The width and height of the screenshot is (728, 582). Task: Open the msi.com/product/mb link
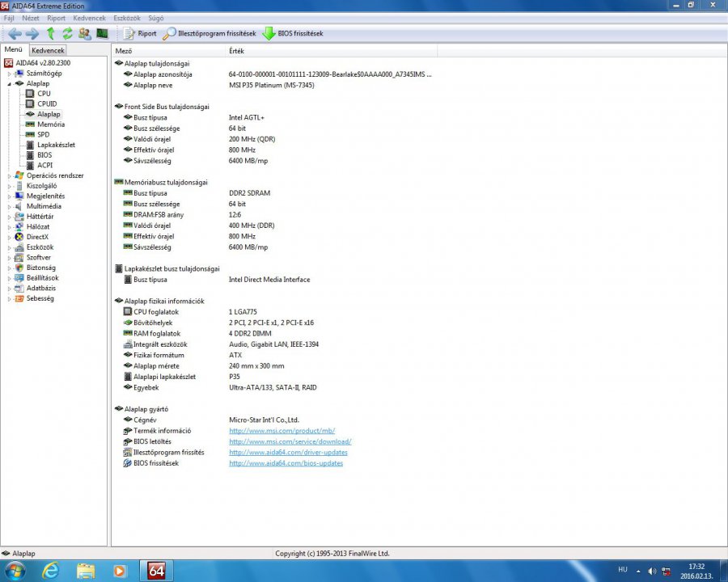281,431
